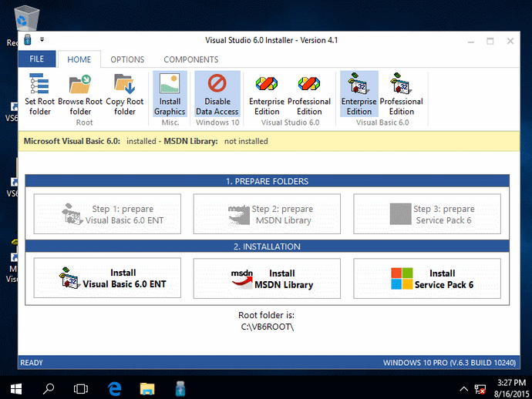Screen dimensions: 532x399
Task: Click the installer icon on the taskbar
Action: (180, 388)
